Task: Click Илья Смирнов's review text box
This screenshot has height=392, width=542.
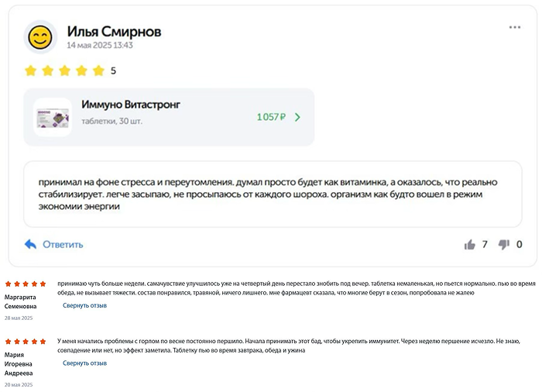Action: pos(272,194)
